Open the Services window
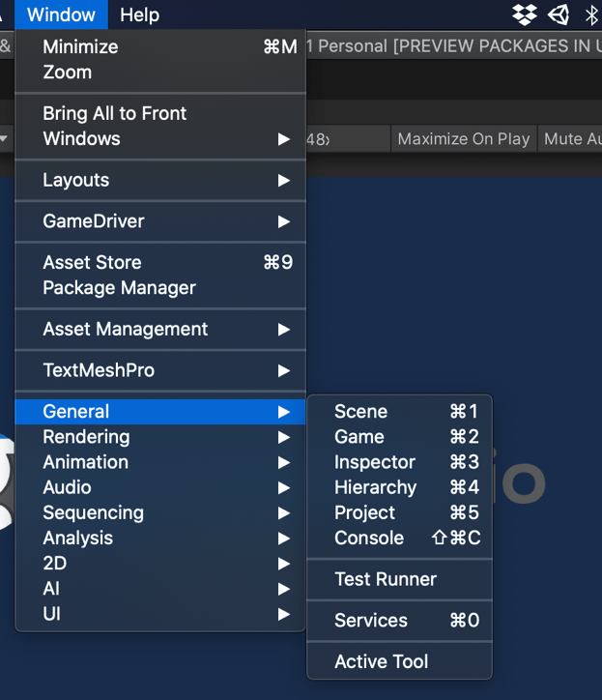Screen dimensions: 602x700 tap(371, 621)
